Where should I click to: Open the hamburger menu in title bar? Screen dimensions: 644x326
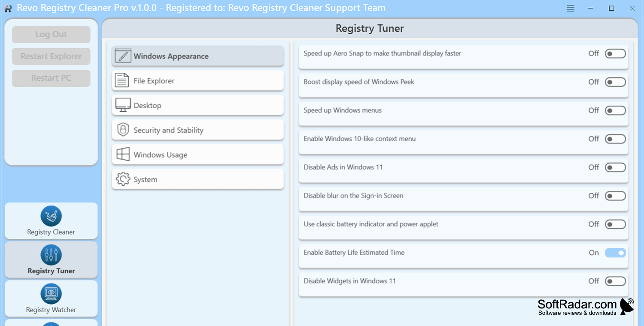[570, 8]
